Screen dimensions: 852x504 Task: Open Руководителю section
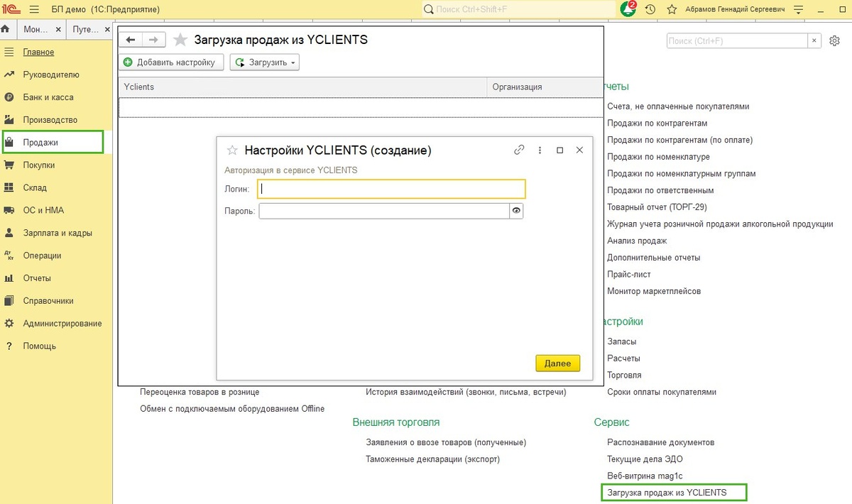point(51,75)
